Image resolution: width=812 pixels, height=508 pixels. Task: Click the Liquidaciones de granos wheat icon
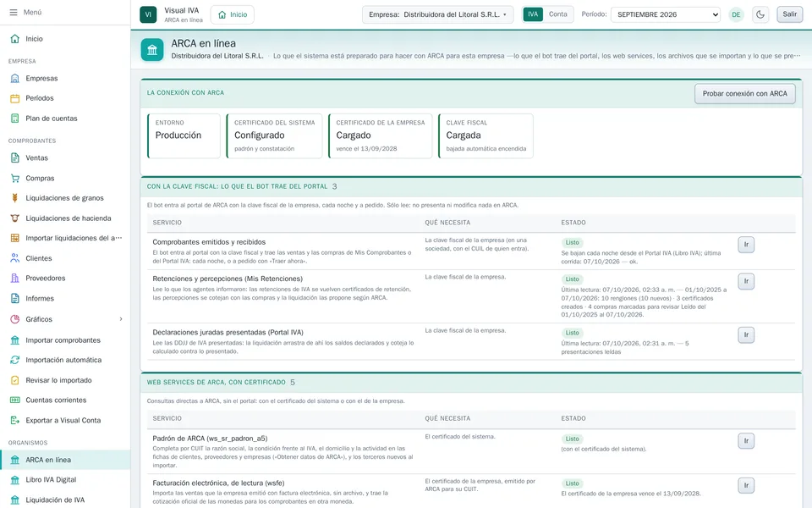pos(15,197)
